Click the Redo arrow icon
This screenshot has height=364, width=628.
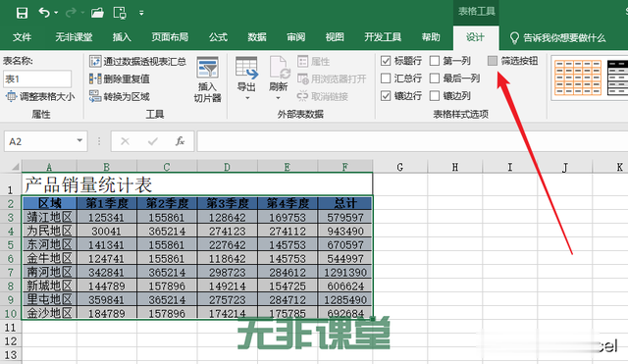click(x=71, y=13)
